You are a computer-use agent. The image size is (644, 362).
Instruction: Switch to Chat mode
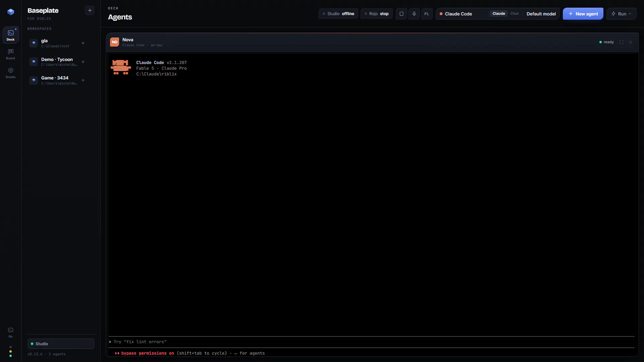point(515,14)
